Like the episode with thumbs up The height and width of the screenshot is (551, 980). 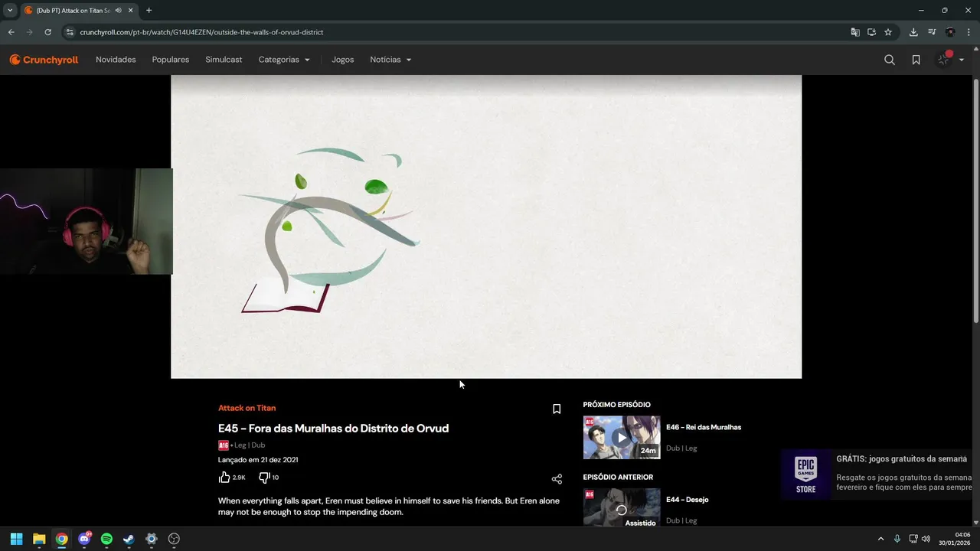(x=224, y=478)
